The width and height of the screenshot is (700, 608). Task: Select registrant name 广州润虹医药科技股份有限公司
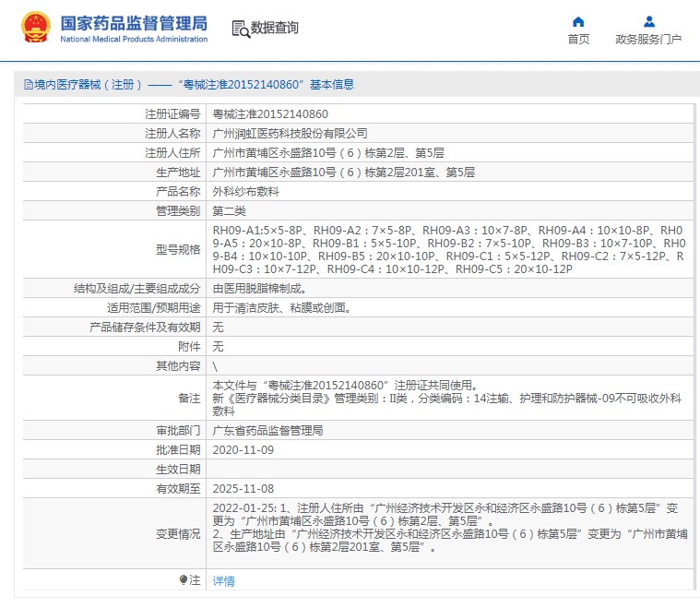(290, 134)
